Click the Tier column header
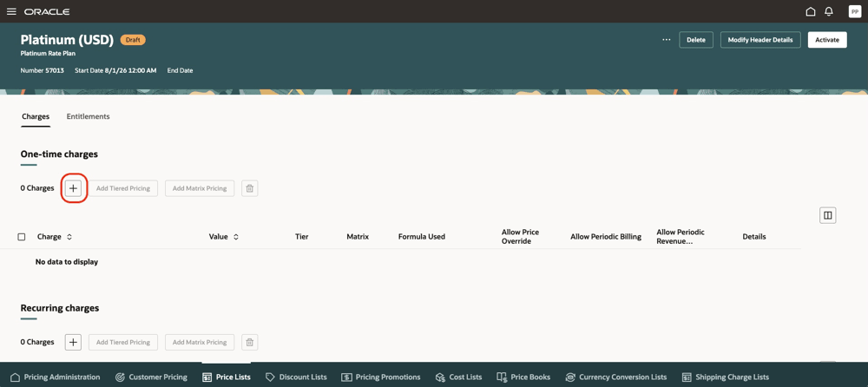The width and height of the screenshot is (868, 387). coord(302,237)
